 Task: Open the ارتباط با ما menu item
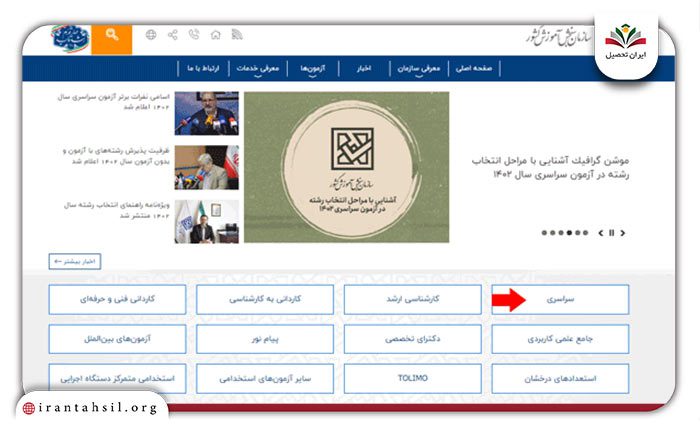203,68
